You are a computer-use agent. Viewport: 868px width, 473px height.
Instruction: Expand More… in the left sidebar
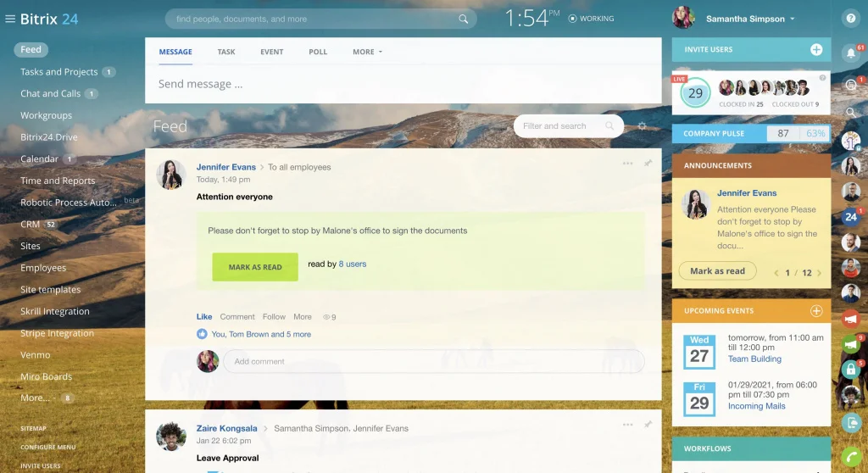coord(36,398)
